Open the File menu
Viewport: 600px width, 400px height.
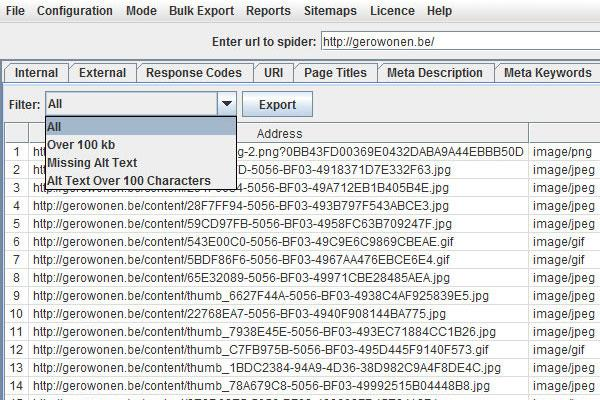click(17, 10)
